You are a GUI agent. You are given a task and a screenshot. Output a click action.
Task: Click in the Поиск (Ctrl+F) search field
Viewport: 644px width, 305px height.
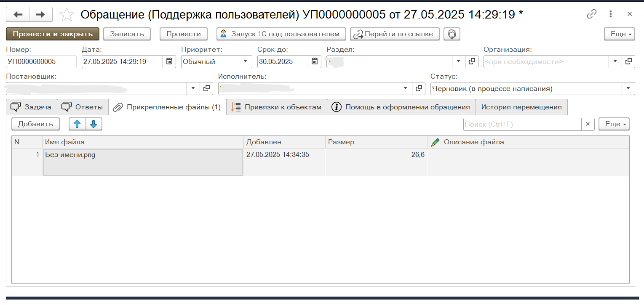[x=522, y=124]
